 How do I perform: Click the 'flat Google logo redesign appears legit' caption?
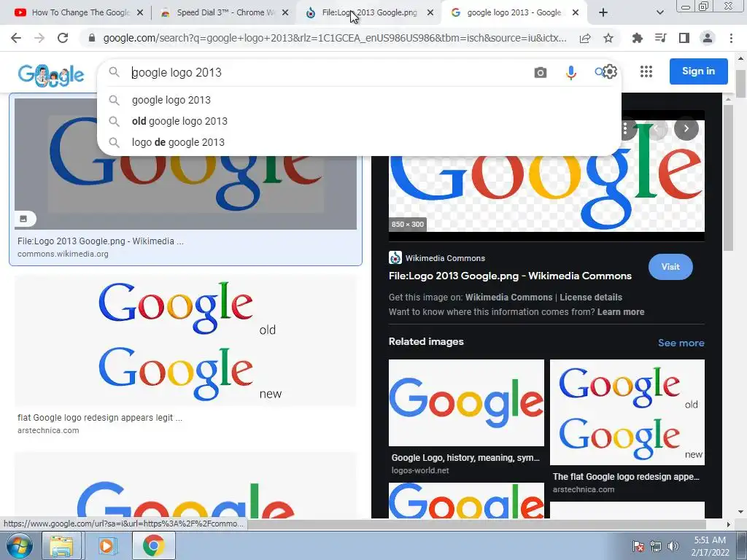pyautogui.click(x=100, y=418)
